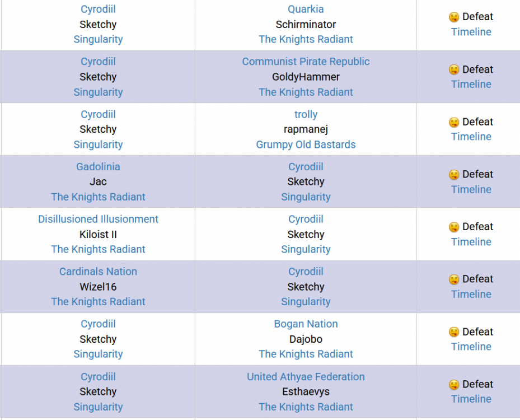Click the defeat emoji in the Bogan Nation row
The image size is (520, 420).
(454, 332)
